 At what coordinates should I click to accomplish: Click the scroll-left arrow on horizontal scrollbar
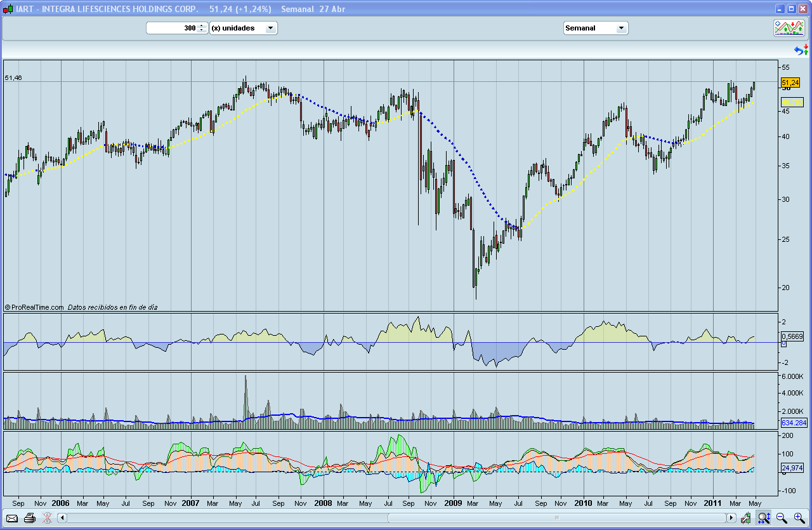(62, 518)
